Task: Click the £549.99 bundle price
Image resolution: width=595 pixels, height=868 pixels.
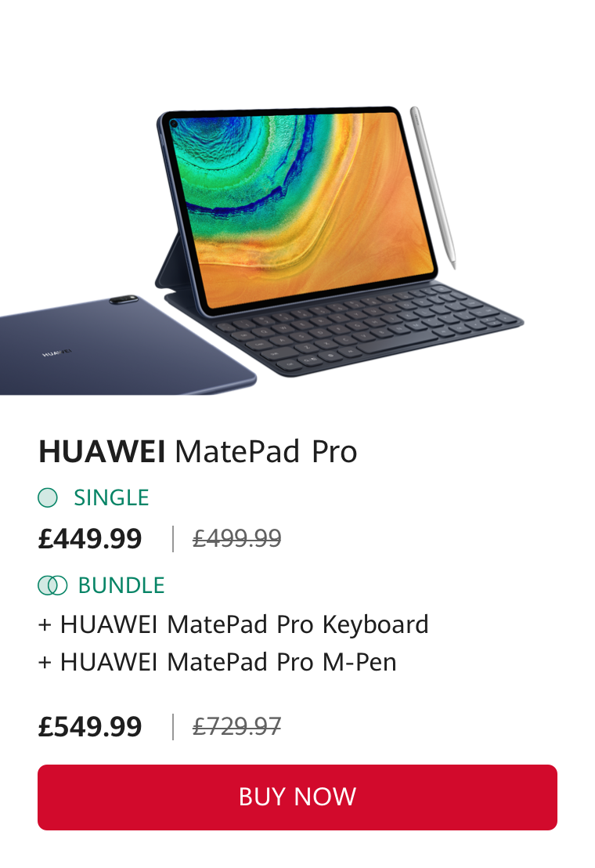Action: (x=90, y=726)
